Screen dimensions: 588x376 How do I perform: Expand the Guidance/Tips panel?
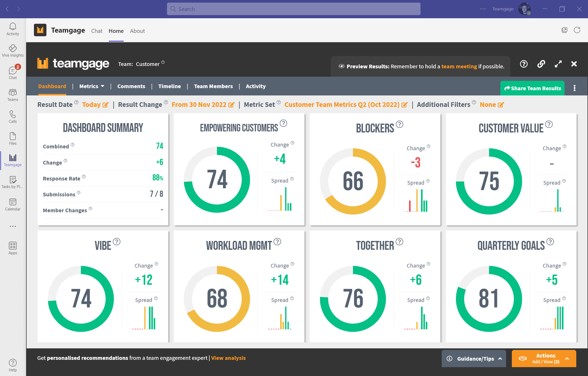coord(474,359)
